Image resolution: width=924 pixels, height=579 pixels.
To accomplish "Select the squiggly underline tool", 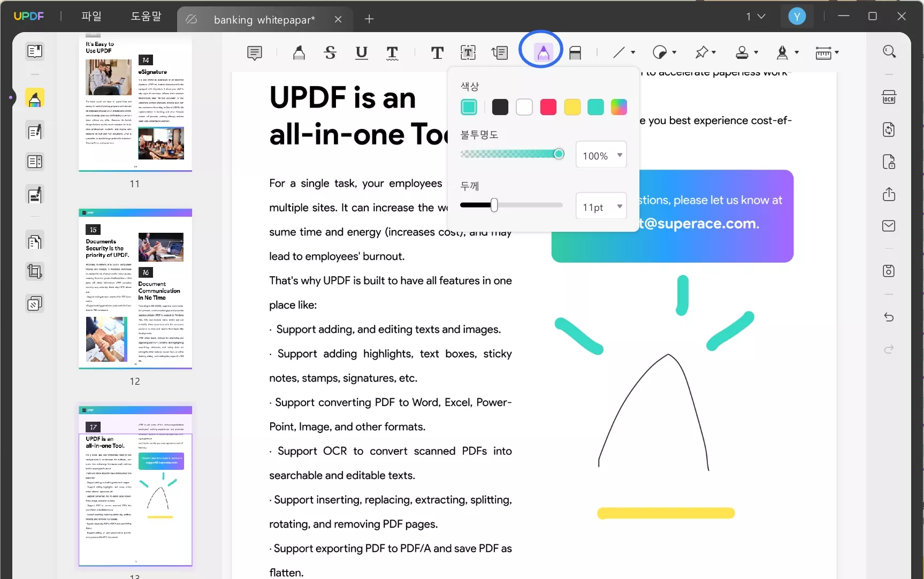I will [392, 52].
